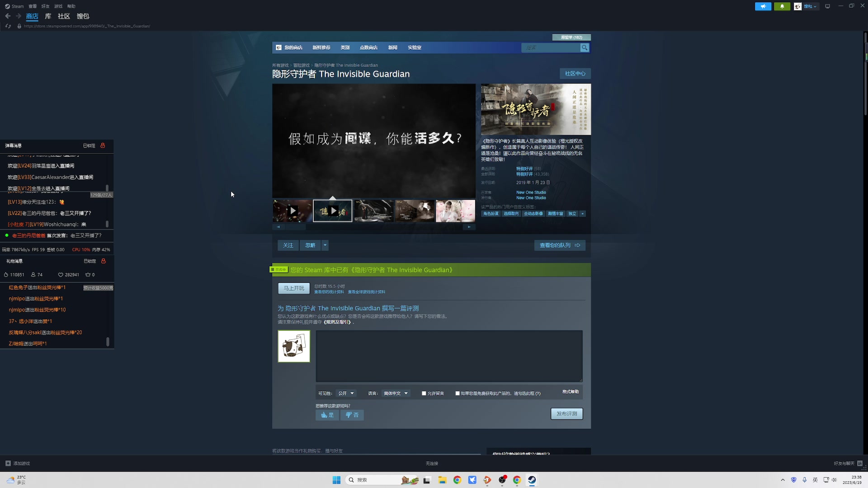This screenshot has height=488, width=868.
Task: Play the first trailer thumbnail
Action: click(292, 211)
